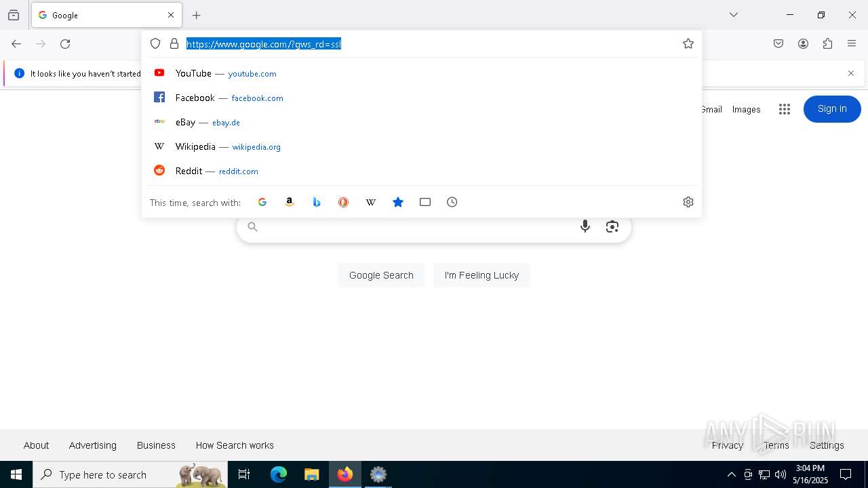Screen dimensions: 868x488
Task: Open volume control in tray
Action: pos(781,474)
